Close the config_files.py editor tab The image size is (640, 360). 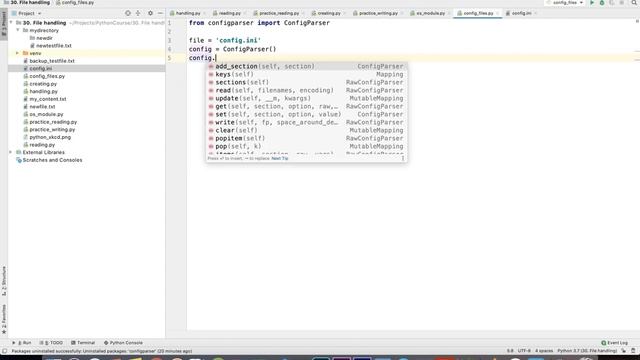pos(498,13)
